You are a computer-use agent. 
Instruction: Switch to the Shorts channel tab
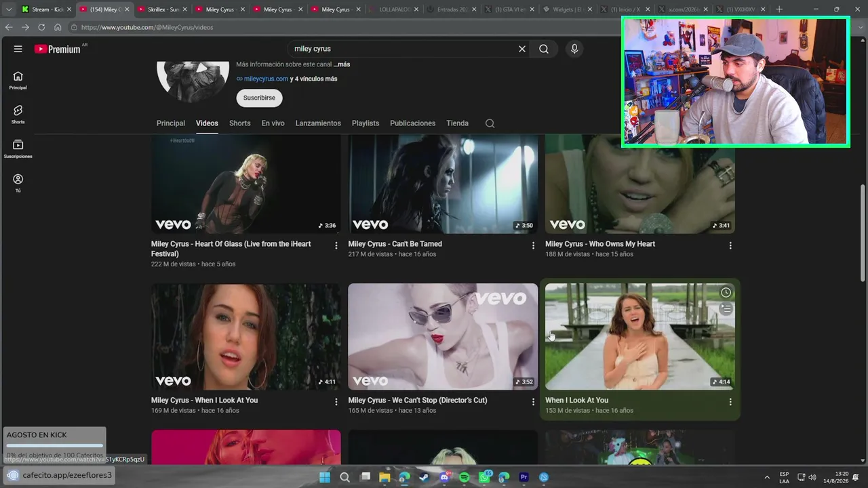tap(240, 123)
